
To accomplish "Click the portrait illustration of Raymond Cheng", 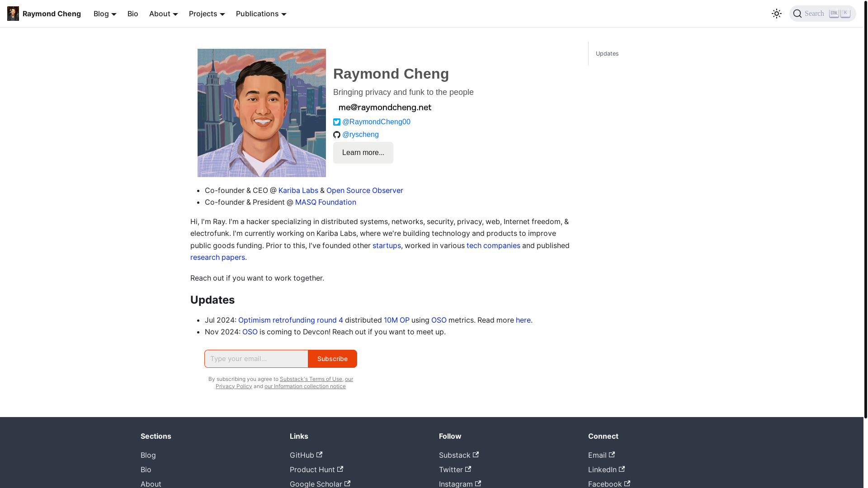I will [261, 113].
